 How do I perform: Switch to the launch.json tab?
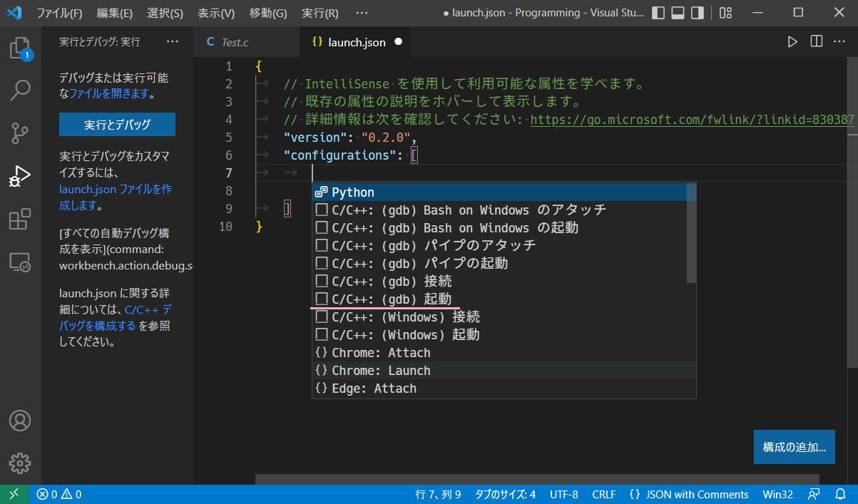point(355,42)
